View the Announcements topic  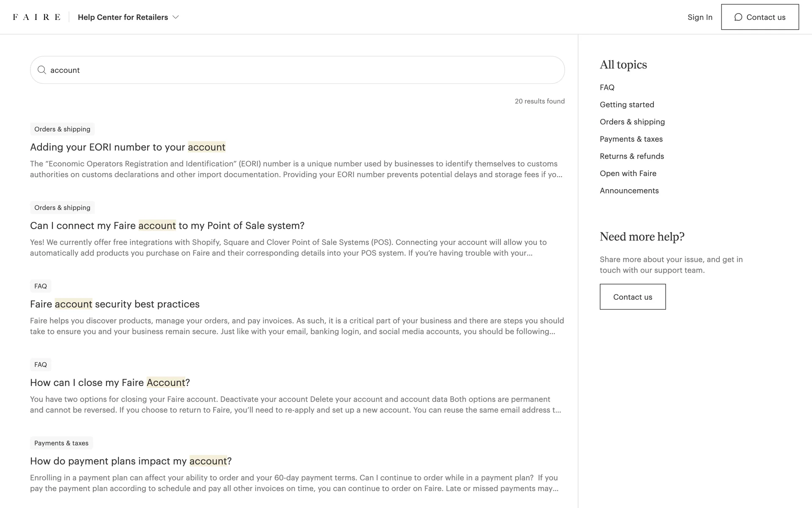(629, 190)
